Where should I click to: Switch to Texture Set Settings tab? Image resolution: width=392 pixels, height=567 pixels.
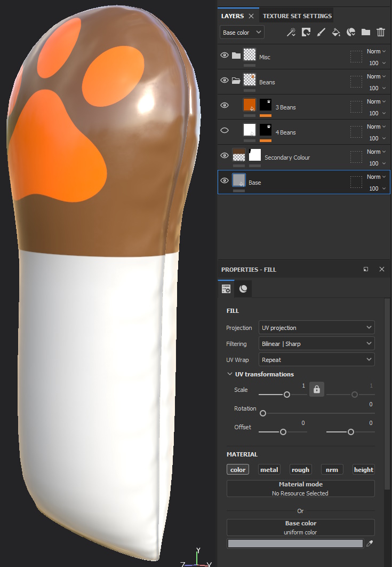(x=297, y=16)
